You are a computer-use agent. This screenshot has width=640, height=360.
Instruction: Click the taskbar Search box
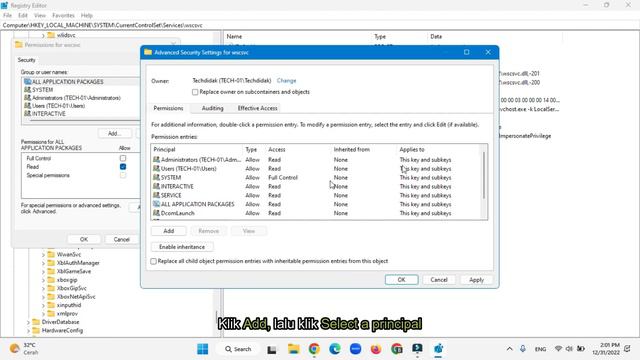pyautogui.click(x=238, y=349)
